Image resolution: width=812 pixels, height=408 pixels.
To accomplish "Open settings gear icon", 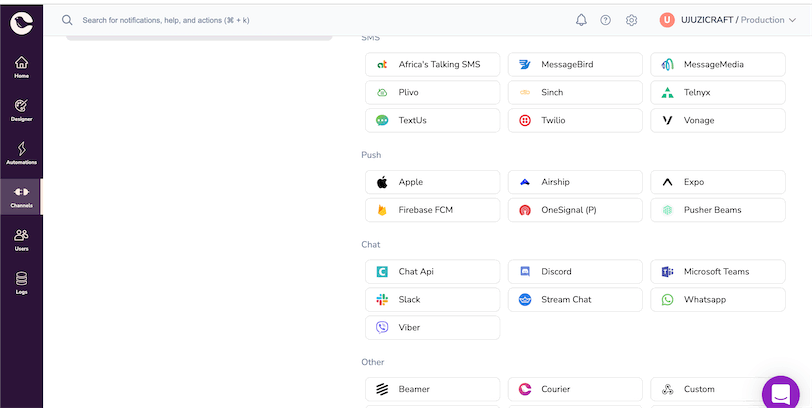I will (x=631, y=20).
